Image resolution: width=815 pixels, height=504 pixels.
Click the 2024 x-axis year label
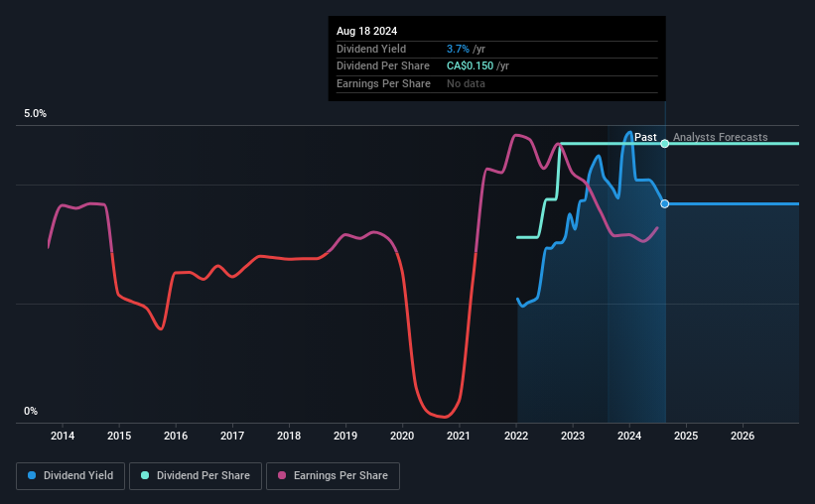click(x=629, y=436)
